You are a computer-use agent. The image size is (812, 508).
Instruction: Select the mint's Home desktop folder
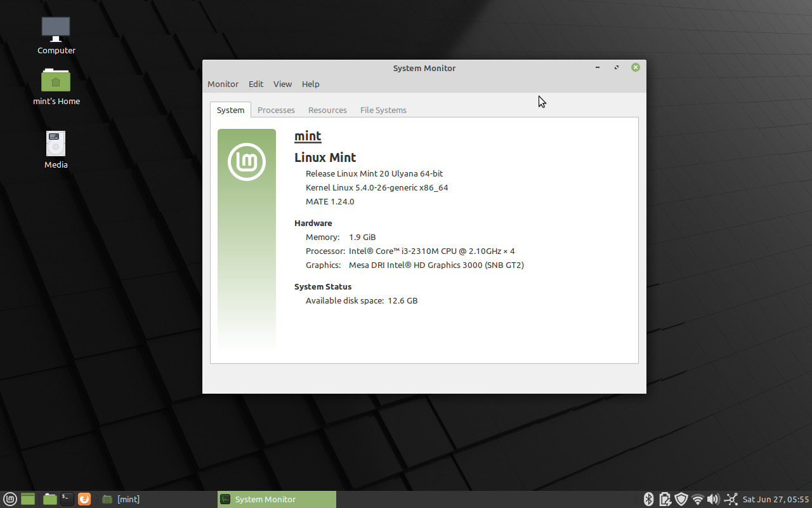(56, 86)
